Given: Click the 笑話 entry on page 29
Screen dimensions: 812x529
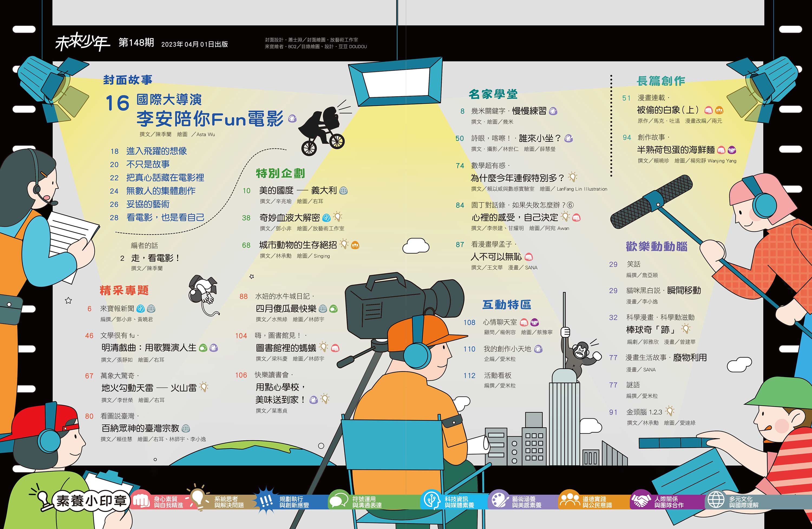Looking at the screenshot, I should coord(633,264).
